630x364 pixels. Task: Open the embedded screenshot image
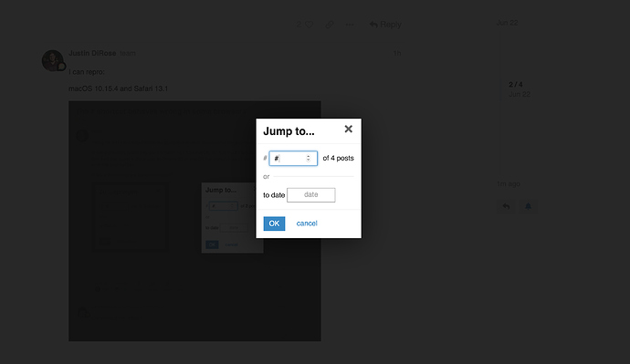coord(194,221)
